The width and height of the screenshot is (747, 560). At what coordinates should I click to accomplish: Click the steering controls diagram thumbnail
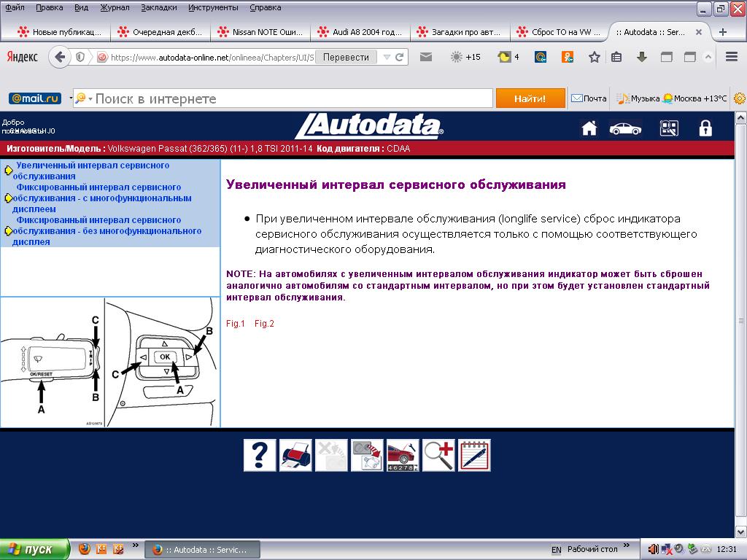pos(110,362)
